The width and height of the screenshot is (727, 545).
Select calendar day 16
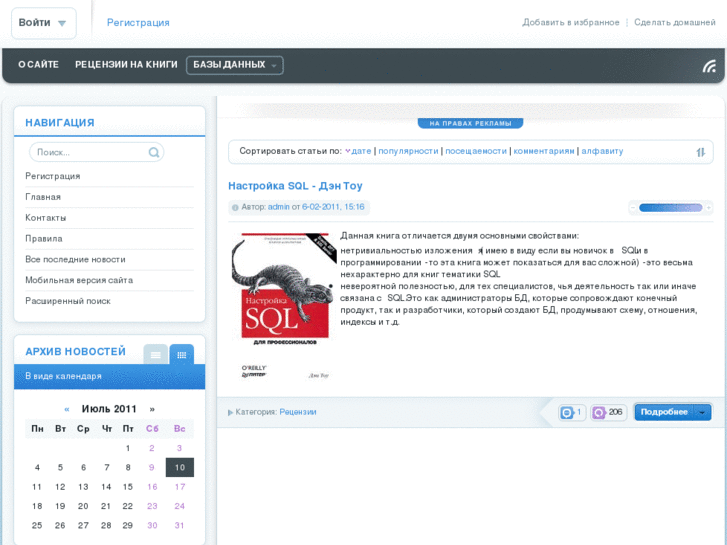pos(152,487)
